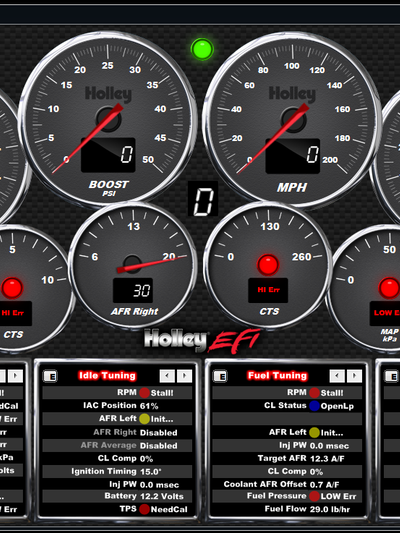The image size is (400, 533).
Task: Click red warning light on center CTS gauge
Action: pyautogui.click(x=268, y=265)
